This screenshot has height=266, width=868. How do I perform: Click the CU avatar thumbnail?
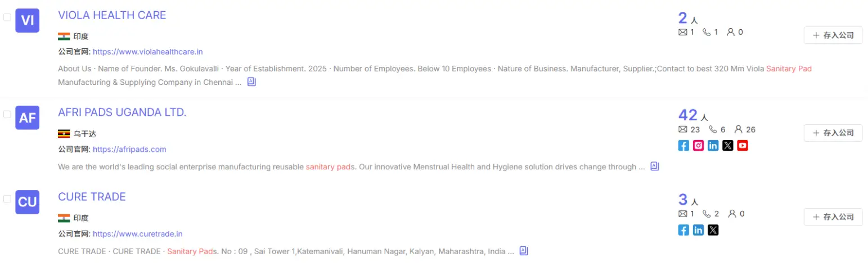pos(27,202)
